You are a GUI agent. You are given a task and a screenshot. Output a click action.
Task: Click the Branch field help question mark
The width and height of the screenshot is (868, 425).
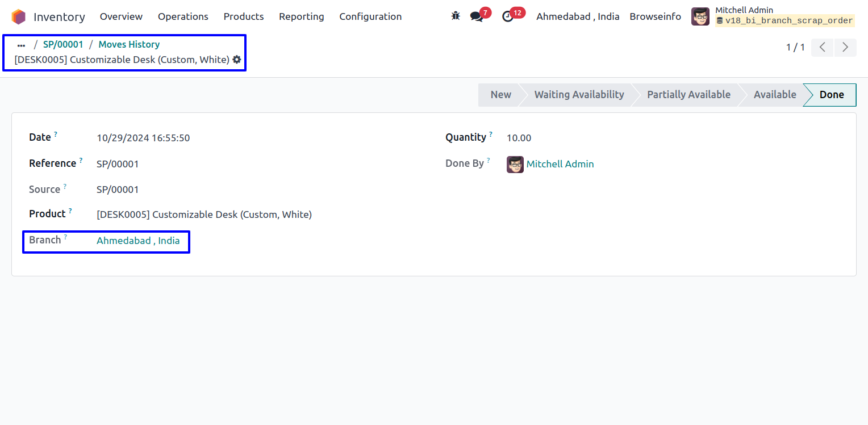(65, 237)
